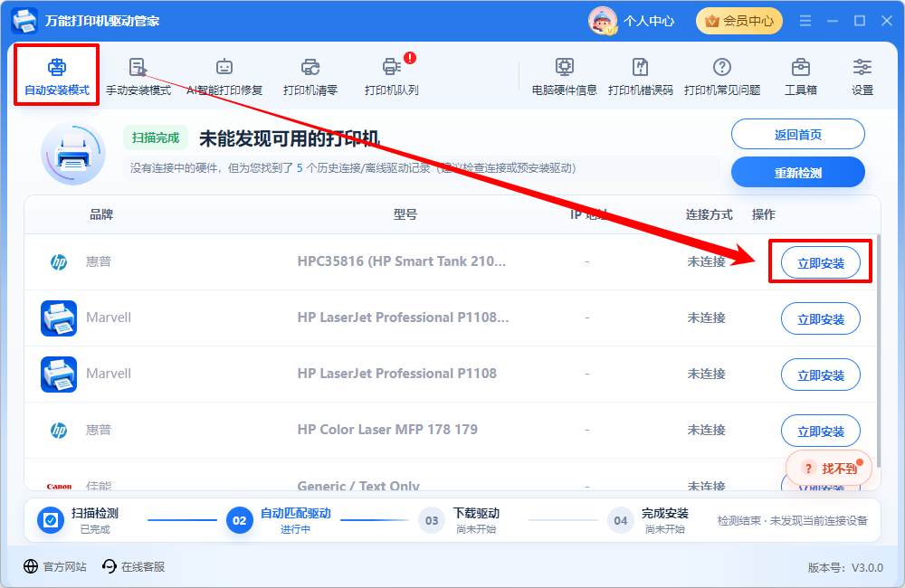This screenshot has height=588, width=905.
Task: Click version label 版本号: V3.0.0
Action: (845, 568)
